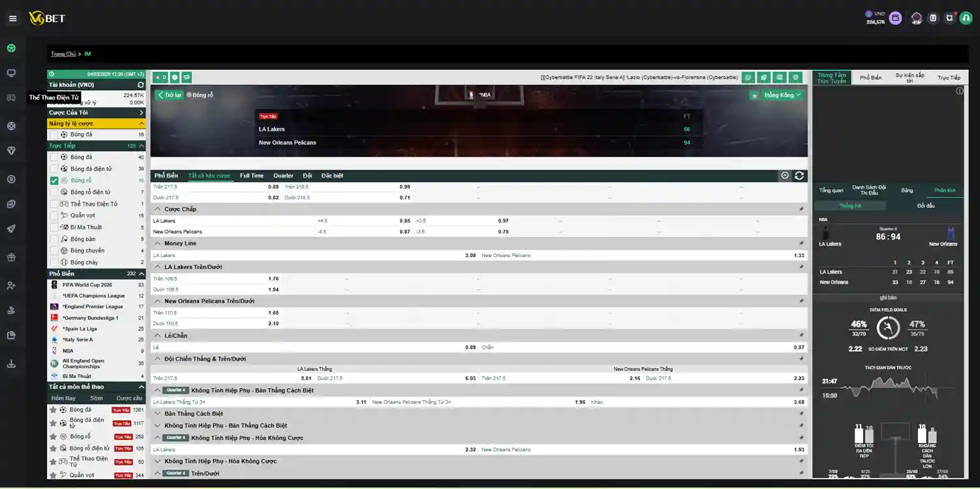
Task: Uncheck the Bóng rổ live checkbox
Action: [x=54, y=181]
